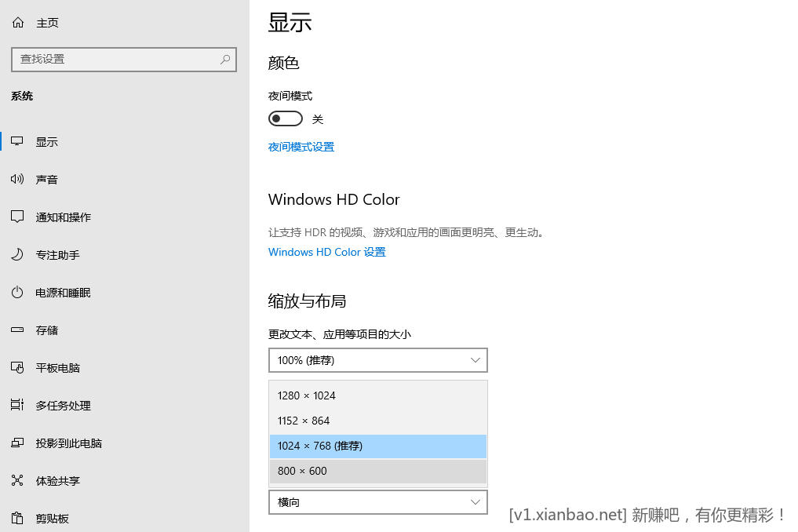Click the Windows HD Color heading
Screen dimensions: 798x532
(x=333, y=199)
